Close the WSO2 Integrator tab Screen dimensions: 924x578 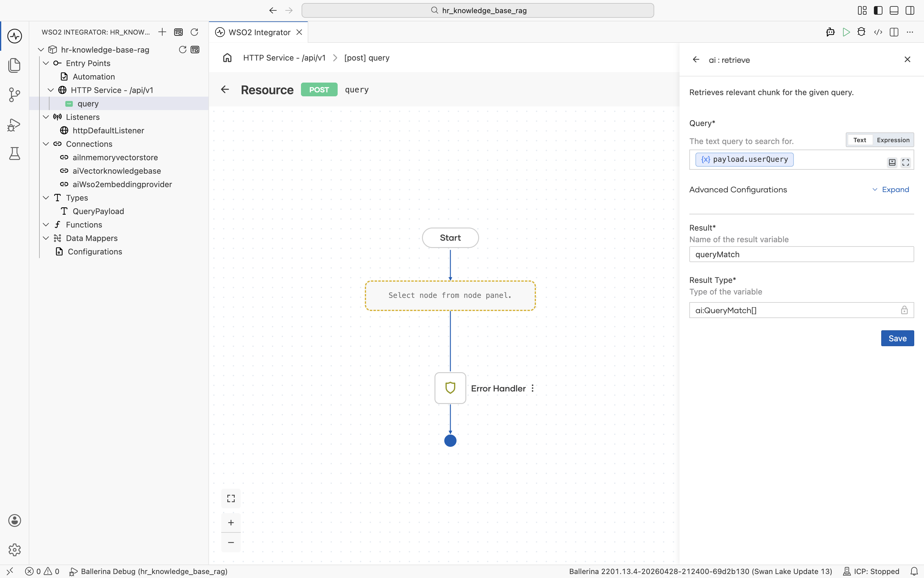(x=299, y=32)
